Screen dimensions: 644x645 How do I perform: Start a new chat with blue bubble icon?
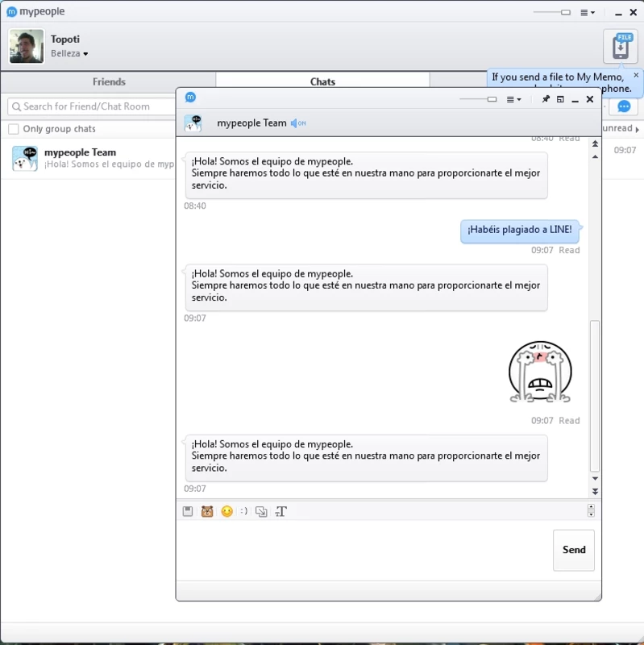coord(624,106)
